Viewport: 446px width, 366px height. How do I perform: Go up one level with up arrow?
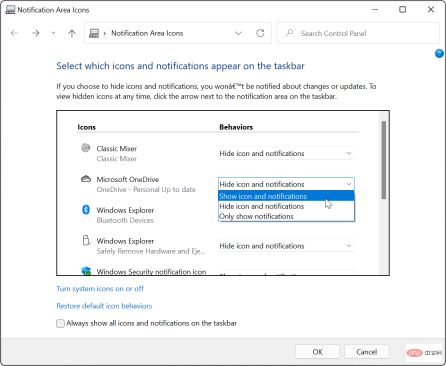tap(72, 33)
